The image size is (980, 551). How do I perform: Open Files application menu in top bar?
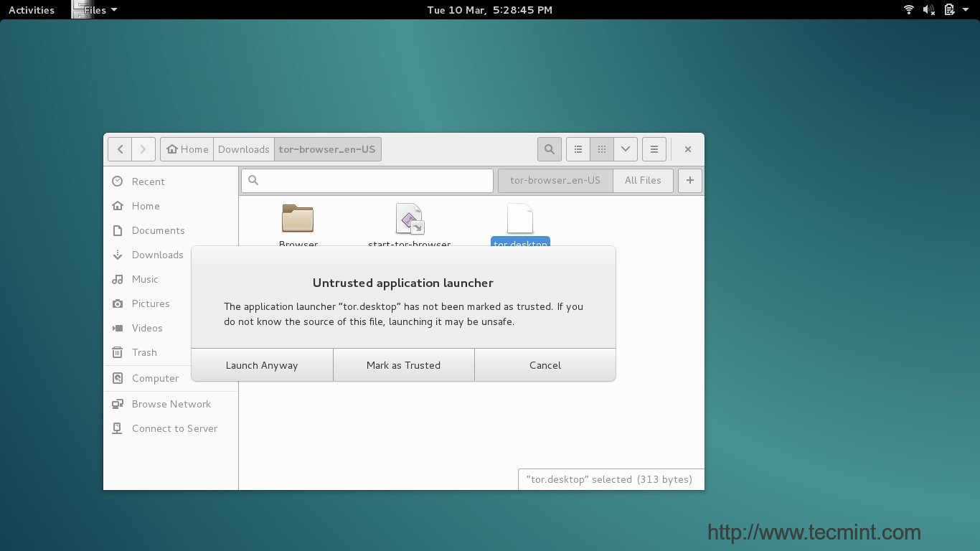click(x=95, y=10)
